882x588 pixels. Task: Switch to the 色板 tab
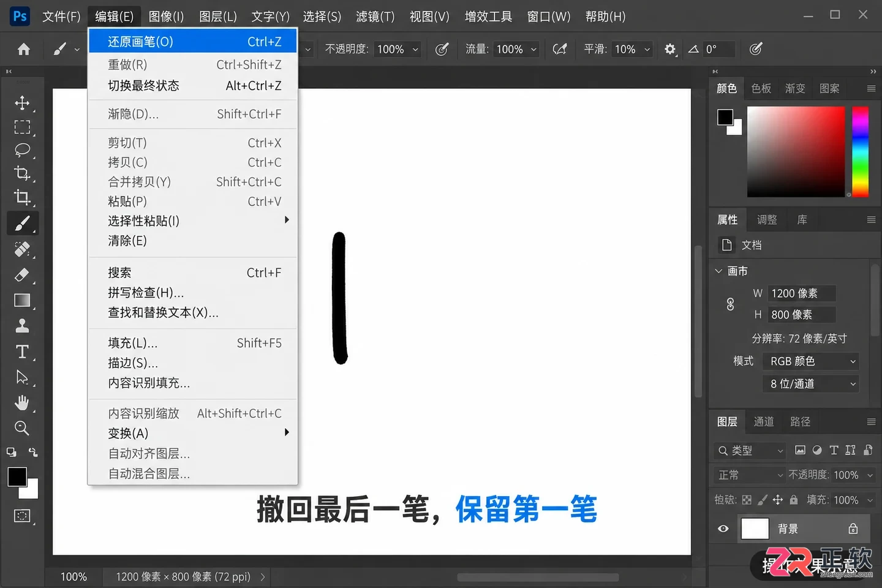pos(761,88)
